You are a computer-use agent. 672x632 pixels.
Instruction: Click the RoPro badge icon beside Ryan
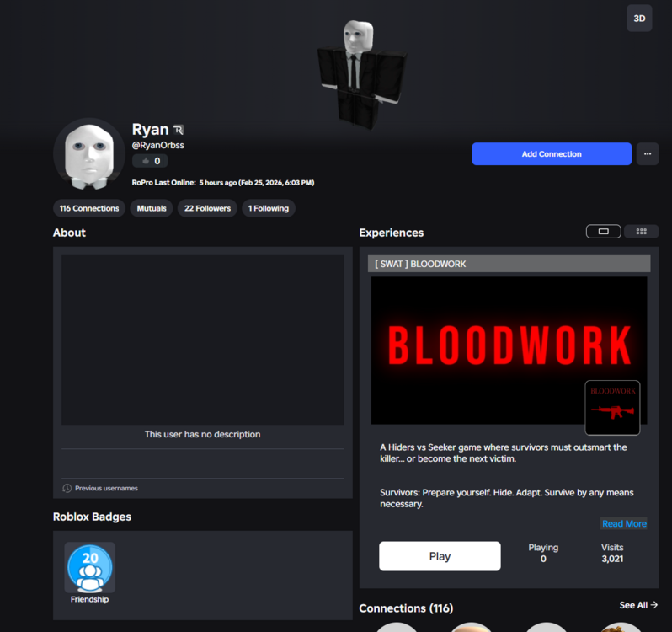point(179,130)
